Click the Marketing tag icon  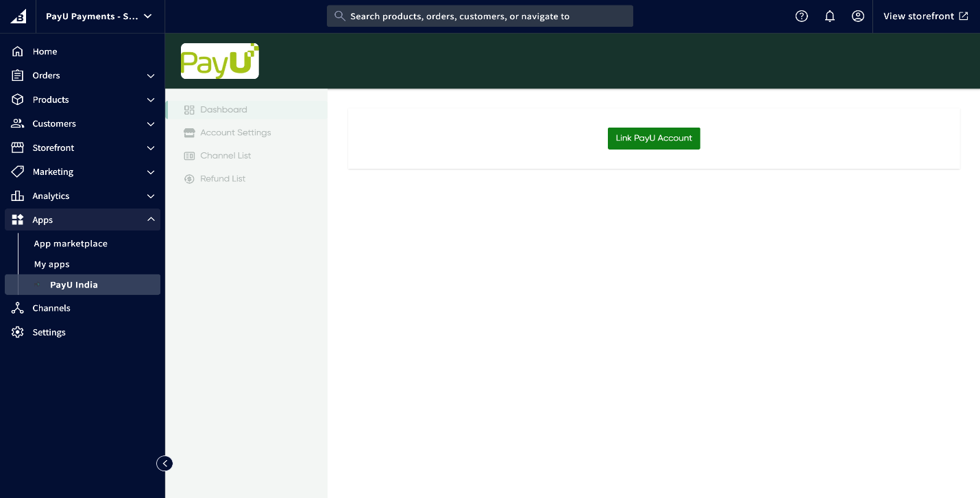18,171
